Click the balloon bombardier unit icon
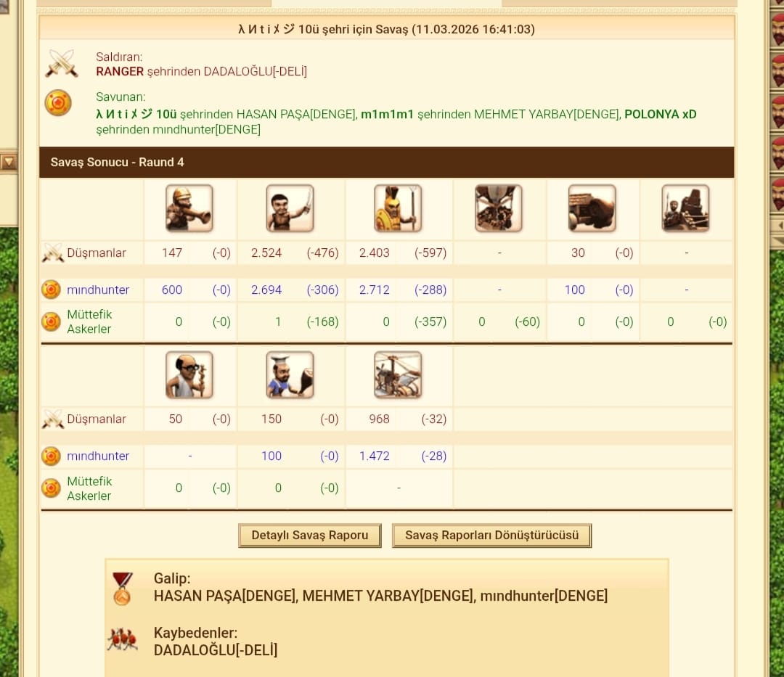The height and width of the screenshot is (677, 784). tap(499, 208)
